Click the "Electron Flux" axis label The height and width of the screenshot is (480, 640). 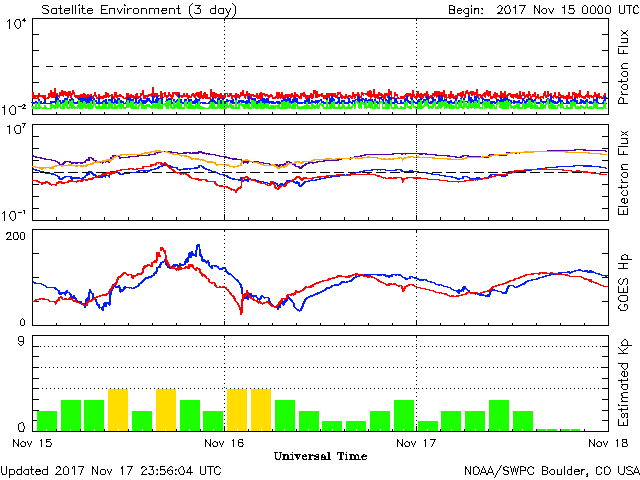(x=623, y=173)
